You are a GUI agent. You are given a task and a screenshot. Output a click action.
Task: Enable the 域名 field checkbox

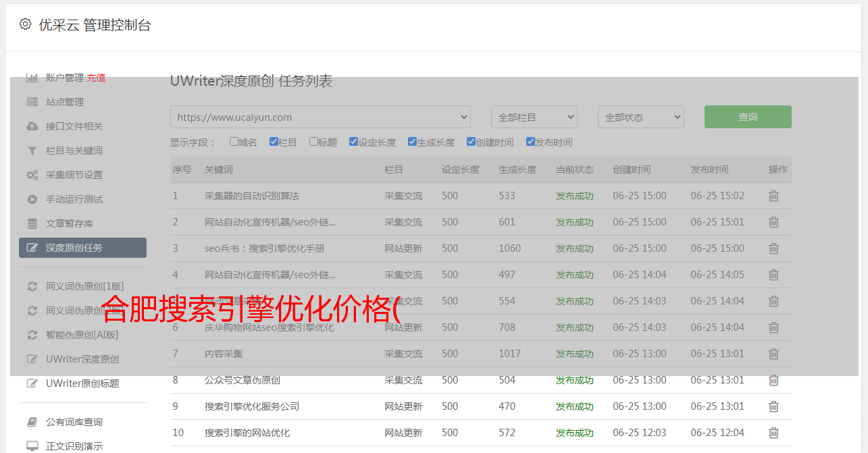(x=234, y=142)
